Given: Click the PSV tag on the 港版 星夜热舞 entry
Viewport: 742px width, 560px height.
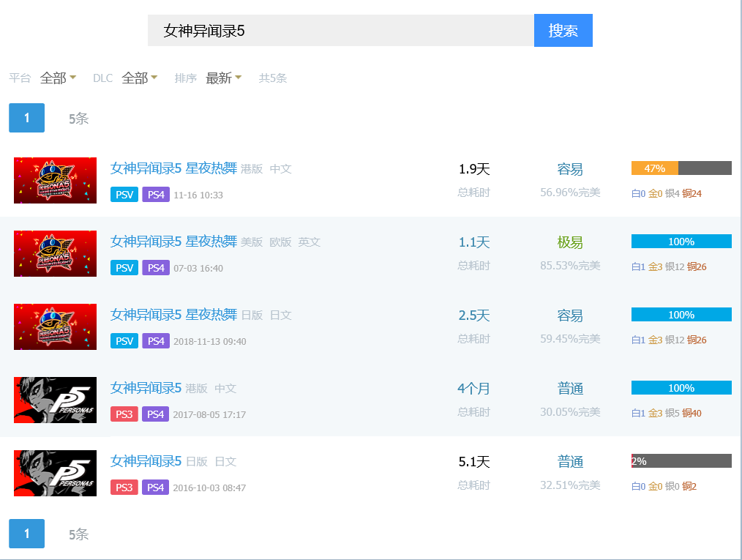Looking at the screenshot, I should pos(124,195).
